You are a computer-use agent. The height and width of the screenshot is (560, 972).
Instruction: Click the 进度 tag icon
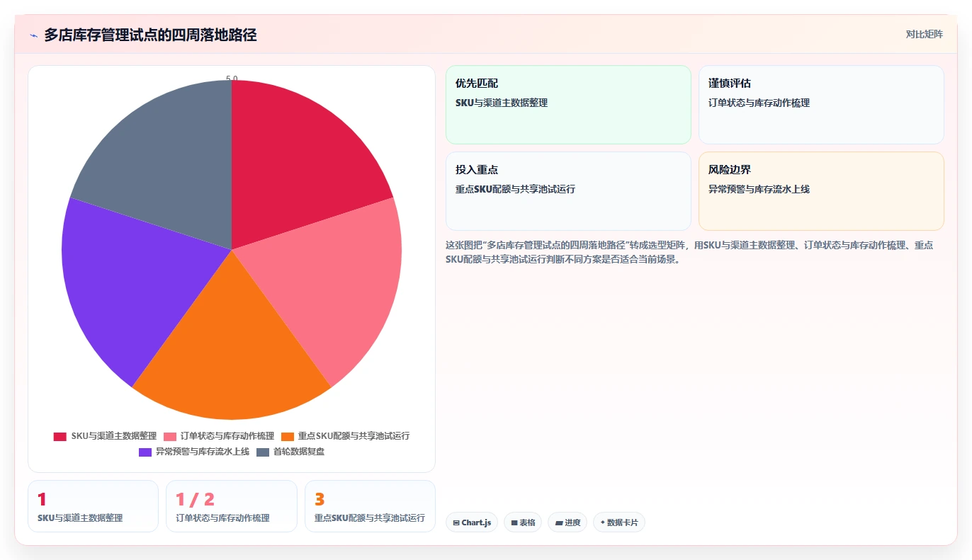558,523
